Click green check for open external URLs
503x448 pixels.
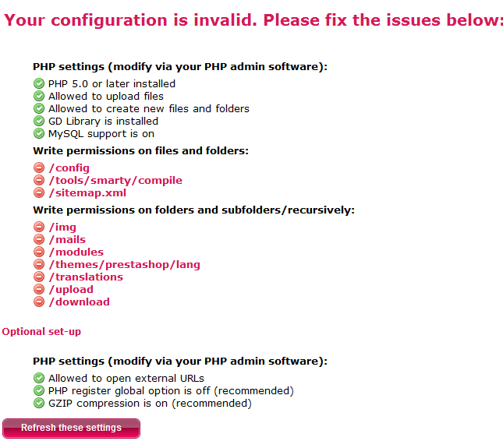39,378
